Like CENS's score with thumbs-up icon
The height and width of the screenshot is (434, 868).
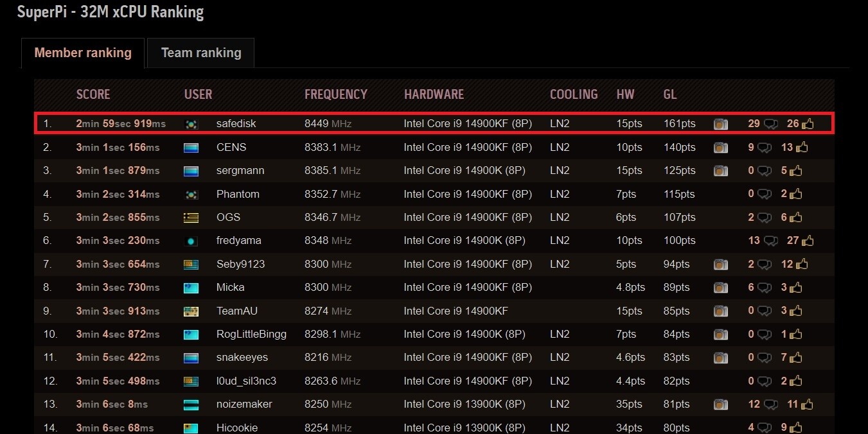tap(802, 148)
